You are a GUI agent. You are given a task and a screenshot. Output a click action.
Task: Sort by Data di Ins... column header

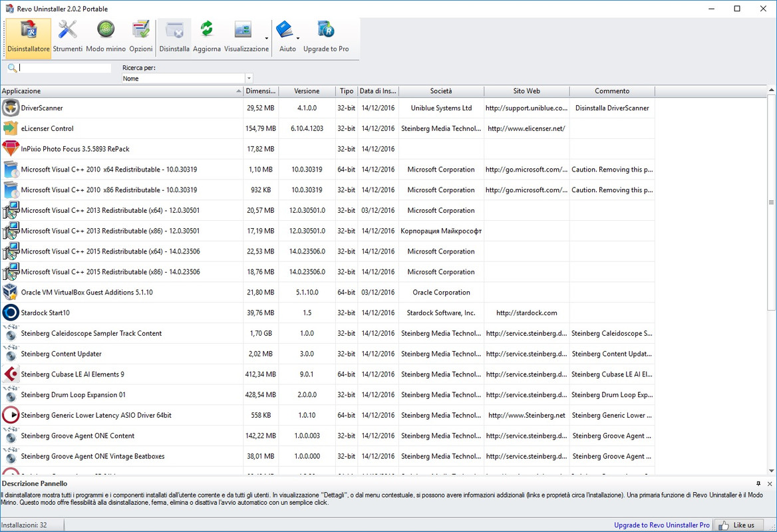tap(378, 91)
